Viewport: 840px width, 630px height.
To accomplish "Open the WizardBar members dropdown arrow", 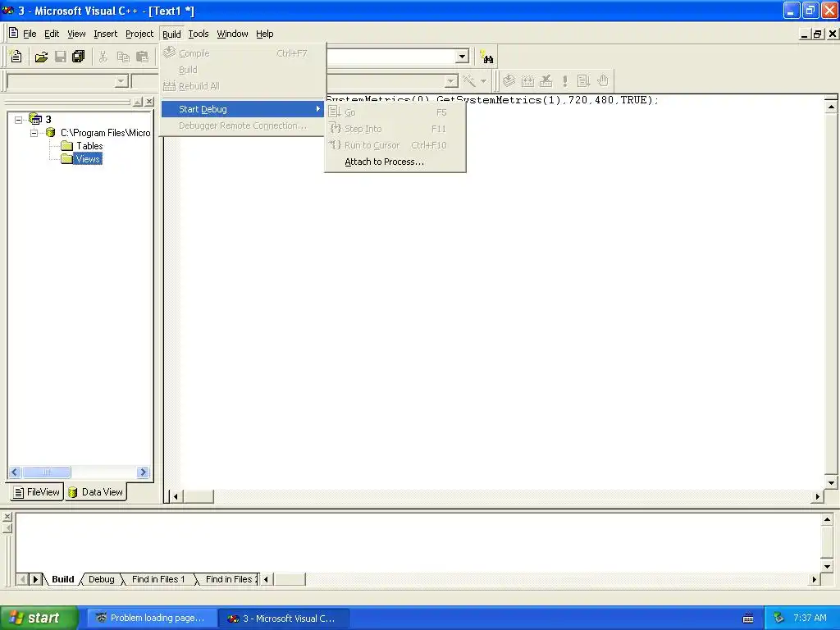I will click(x=452, y=81).
